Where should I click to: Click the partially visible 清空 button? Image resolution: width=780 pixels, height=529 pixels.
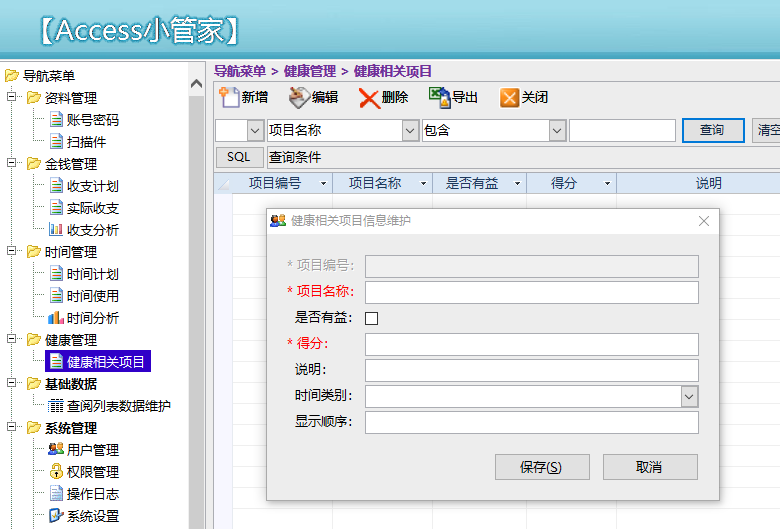pyautogui.click(x=766, y=130)
